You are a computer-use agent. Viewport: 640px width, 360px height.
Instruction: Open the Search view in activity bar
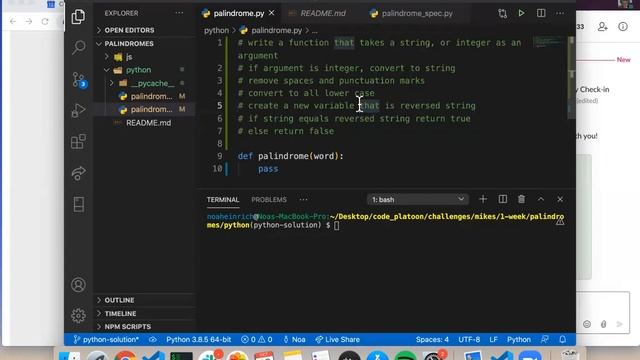coord(78,47)
